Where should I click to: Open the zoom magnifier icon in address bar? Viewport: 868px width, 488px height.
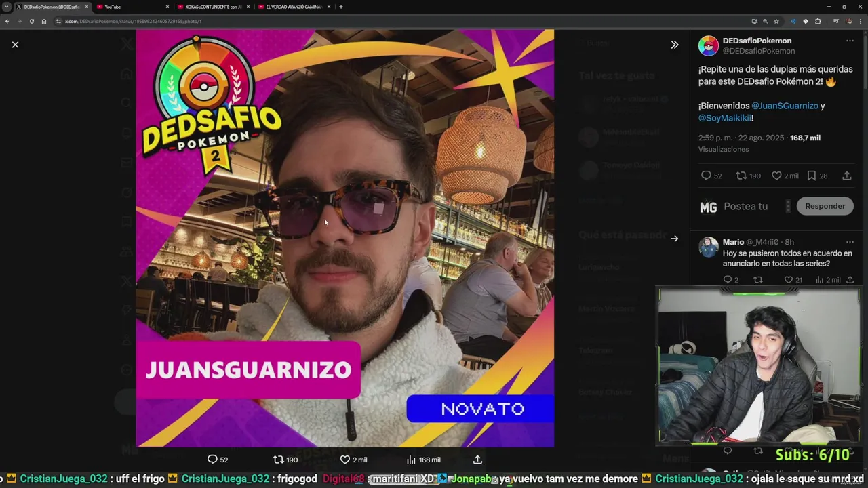(765, 21)
